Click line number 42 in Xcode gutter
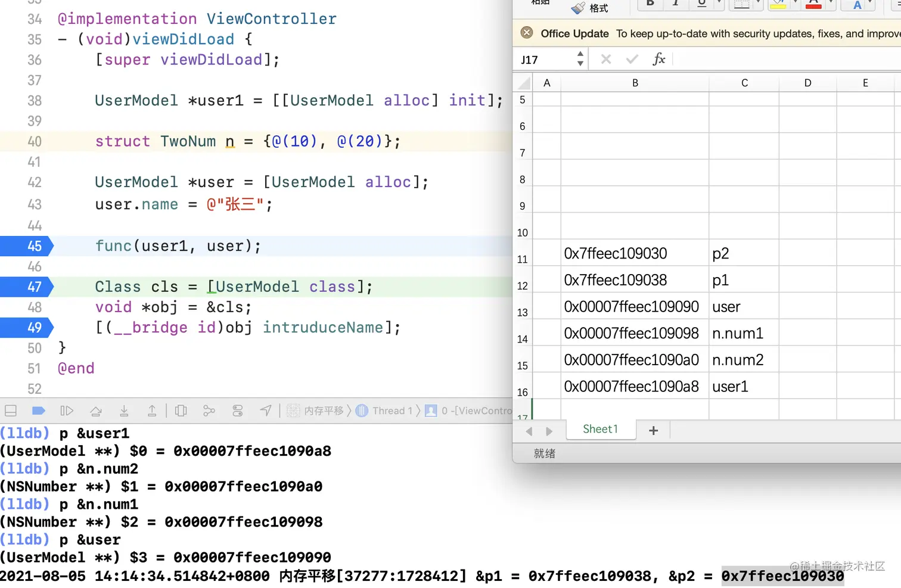This screenshot has width=901, height=588. [x=35, y=182]
